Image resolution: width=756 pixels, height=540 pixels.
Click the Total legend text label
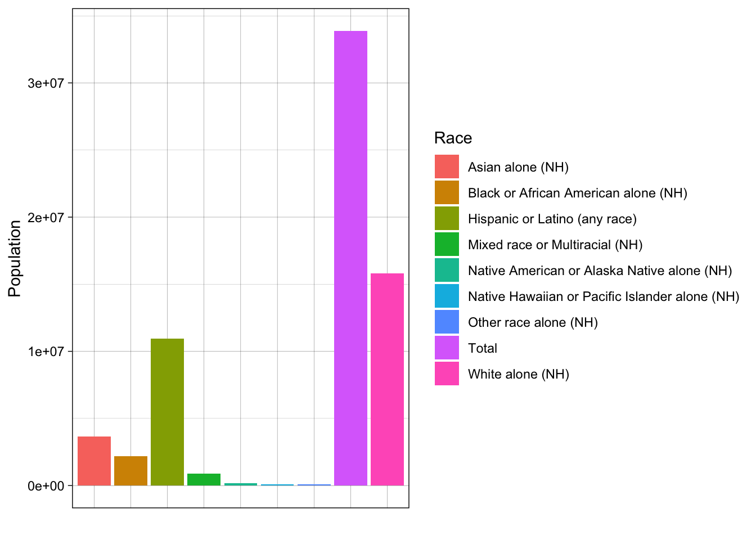click(483, 348)
